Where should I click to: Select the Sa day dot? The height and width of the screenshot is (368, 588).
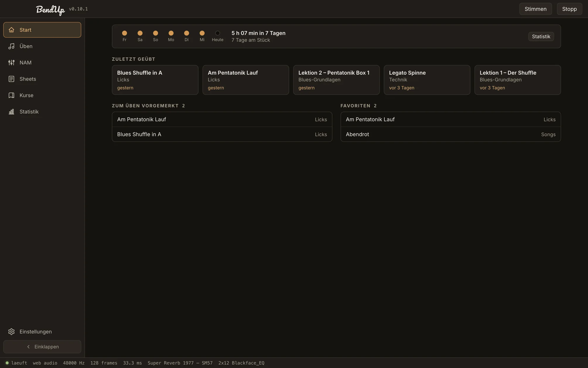(x=140, y=33)
